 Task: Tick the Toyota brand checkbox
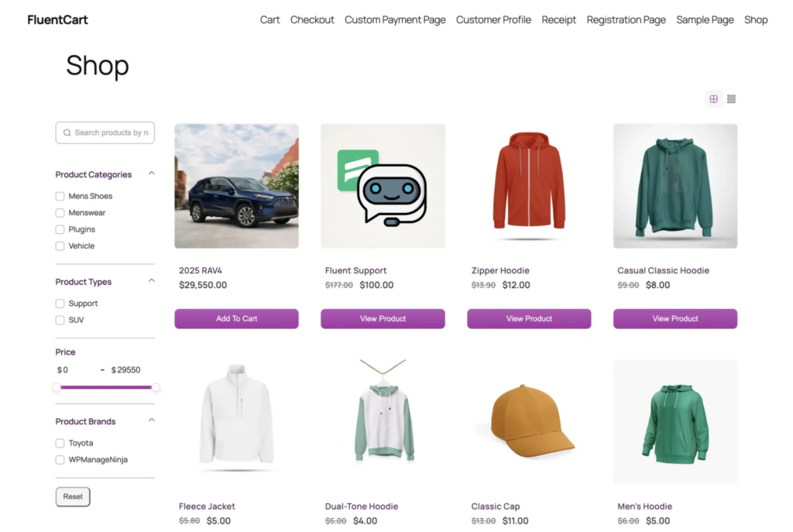(x=60, y=444)
